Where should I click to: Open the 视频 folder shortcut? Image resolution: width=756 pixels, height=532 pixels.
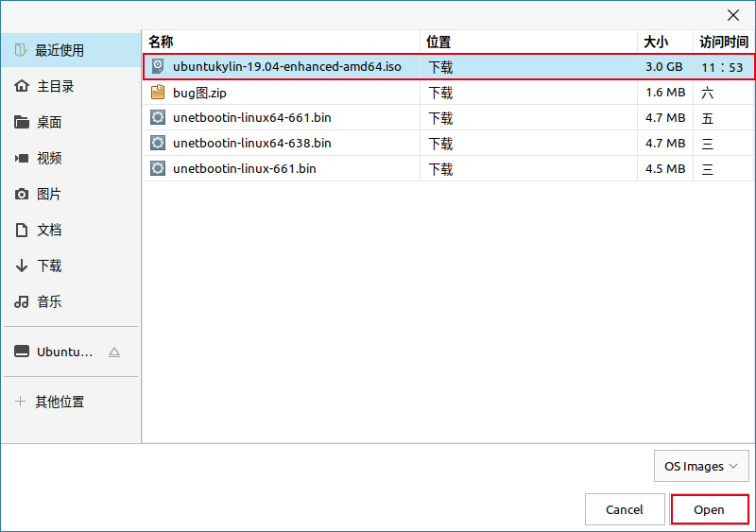click(x=72, y=158)
